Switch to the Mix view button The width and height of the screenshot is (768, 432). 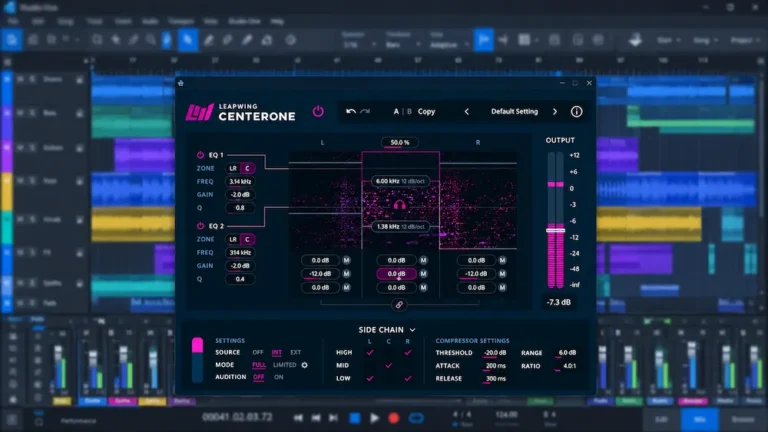(x=699, y=420)
